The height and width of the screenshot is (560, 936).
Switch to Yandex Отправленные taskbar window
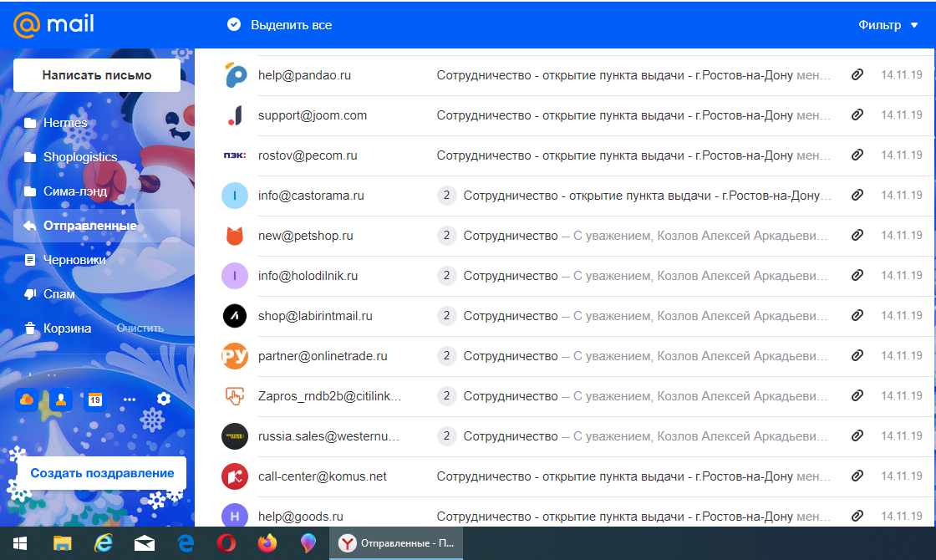tap(396, 543)
